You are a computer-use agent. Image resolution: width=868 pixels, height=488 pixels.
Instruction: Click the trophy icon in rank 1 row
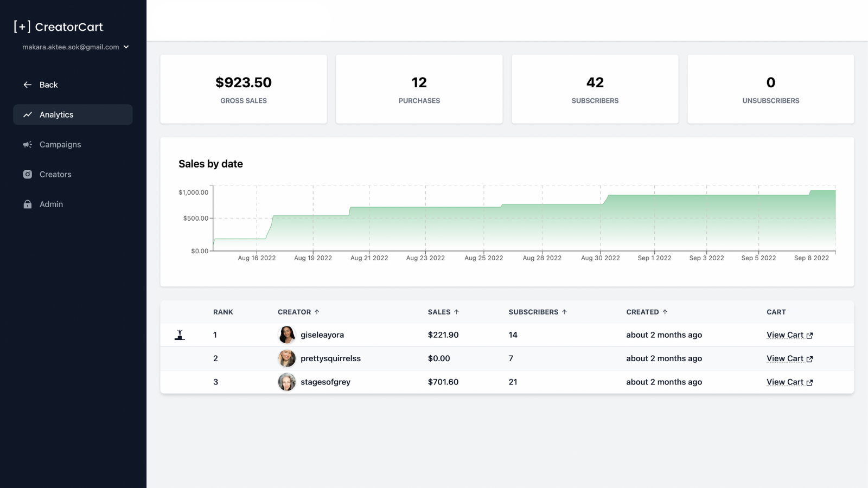pos(180,335)
